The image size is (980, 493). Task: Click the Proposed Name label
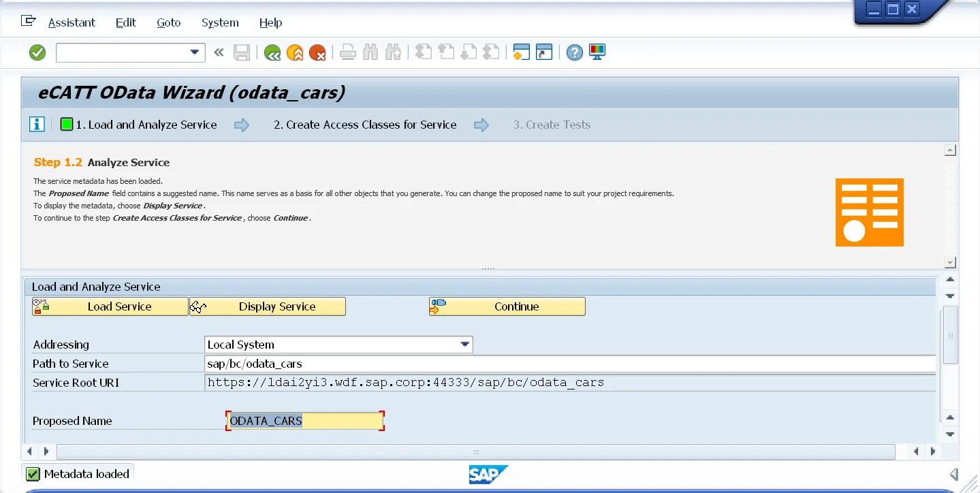pyautogui.click(x=72, y=421)
